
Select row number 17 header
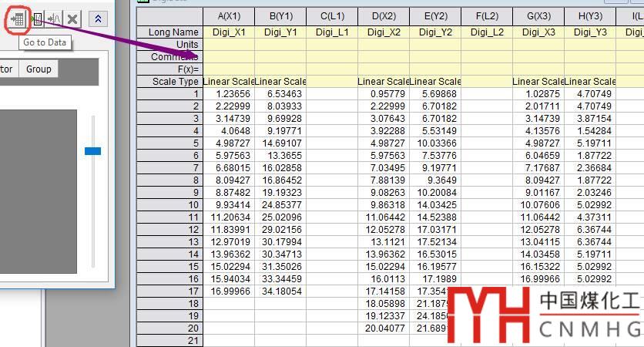169,291
